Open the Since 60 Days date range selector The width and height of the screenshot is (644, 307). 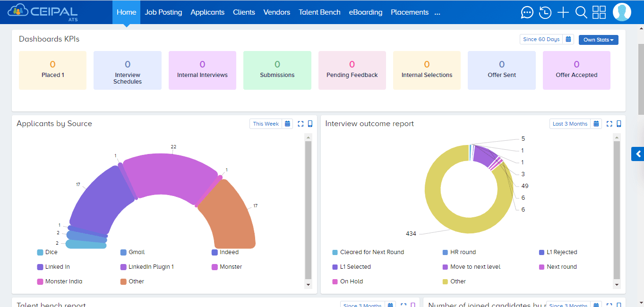click(541, 39)
